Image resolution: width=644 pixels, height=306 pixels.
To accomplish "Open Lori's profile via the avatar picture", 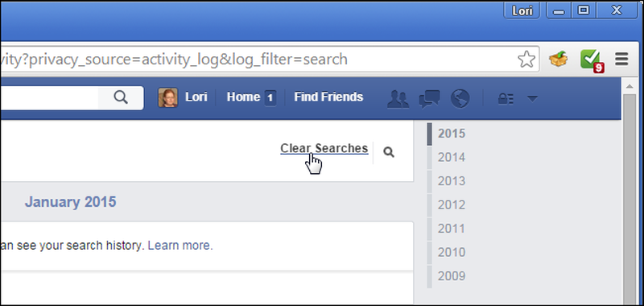I will (168, 97).
